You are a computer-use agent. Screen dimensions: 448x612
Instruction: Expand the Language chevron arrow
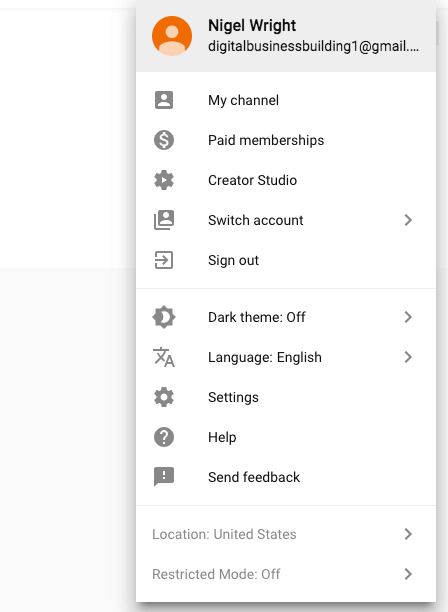pyautogui.click(x=408, y=357)
